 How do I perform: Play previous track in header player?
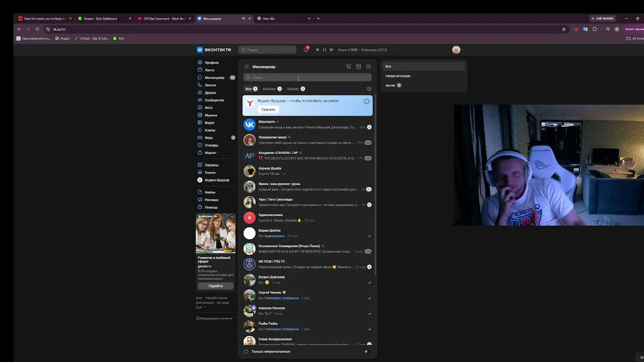(x=317, y=50)
